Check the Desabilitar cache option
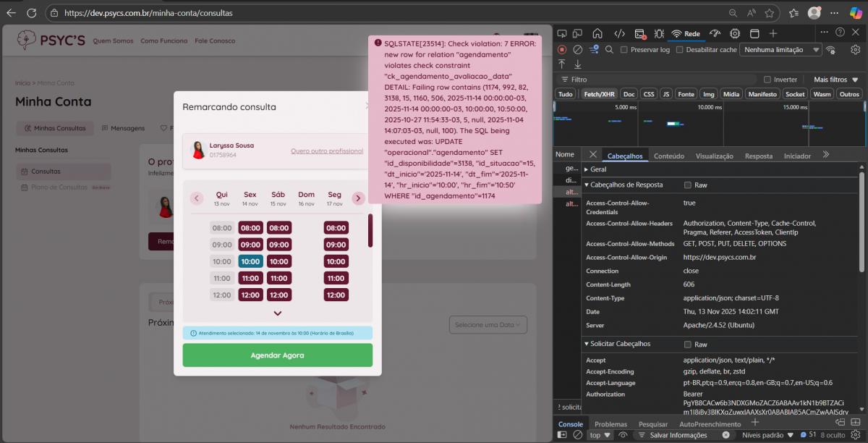This screenshot has width=868, height=443. pyautogui.click(x=679, y=50)
